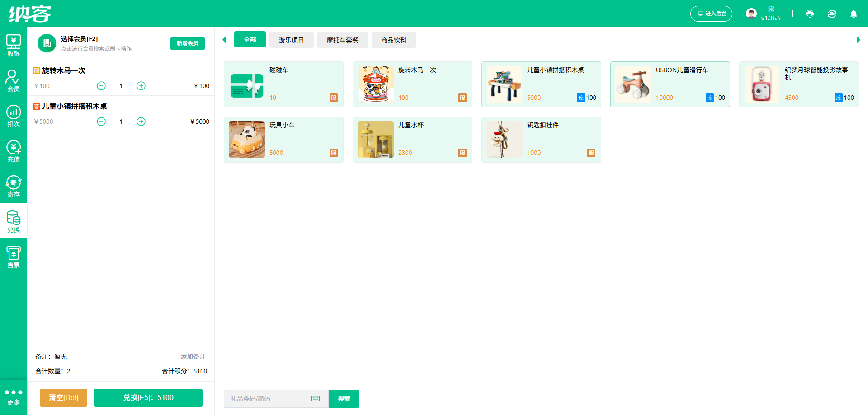Screen dimensions: 868x415
Task: Click the 搜索 search button
Action: (x=344, y=399)
